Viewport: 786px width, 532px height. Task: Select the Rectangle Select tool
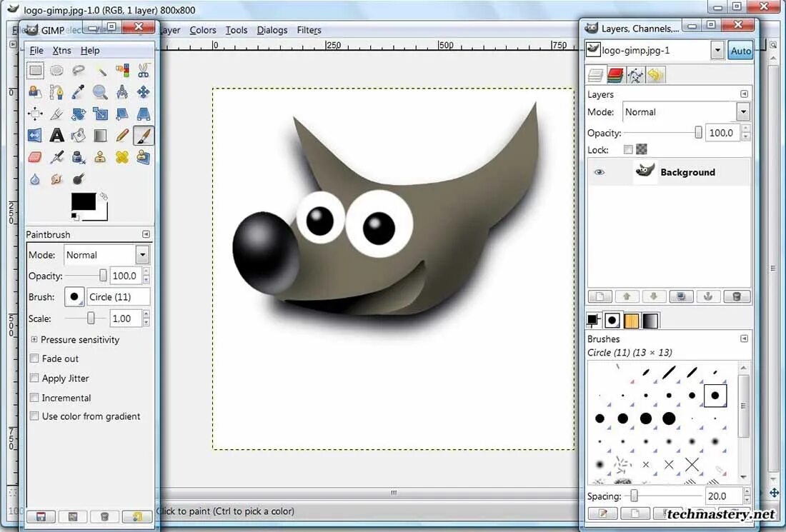pos(35,71)
